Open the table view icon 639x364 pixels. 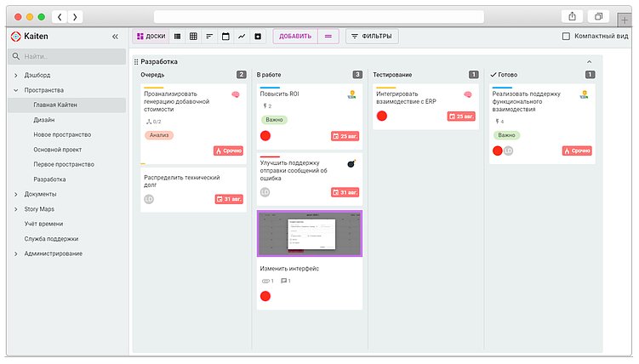[194, 37]
